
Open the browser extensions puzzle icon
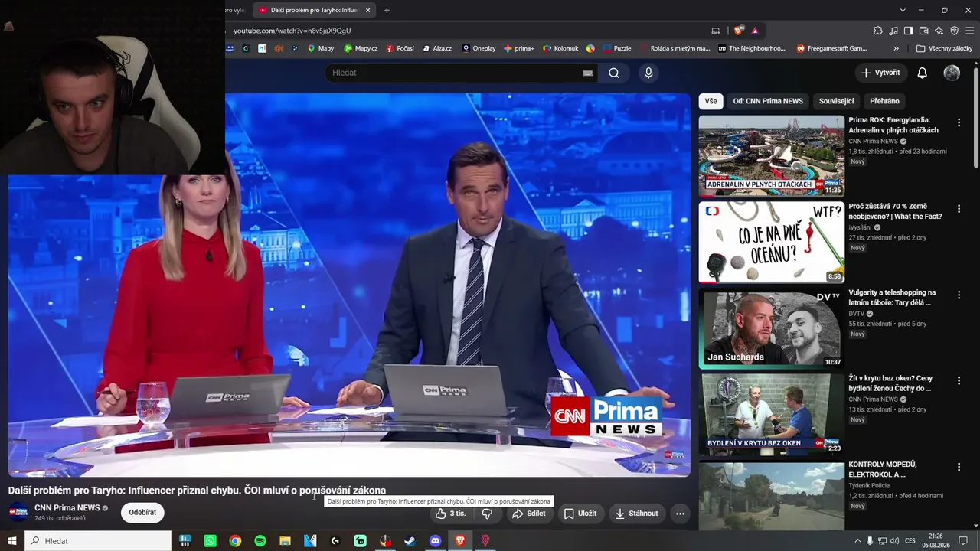[878, 31]
